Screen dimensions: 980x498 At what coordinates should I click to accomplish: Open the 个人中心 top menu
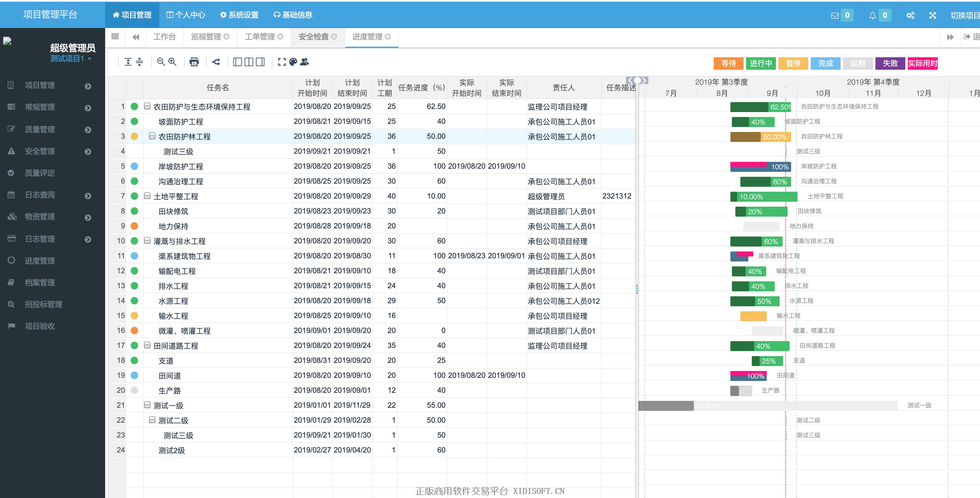click(x=186, y=15)
